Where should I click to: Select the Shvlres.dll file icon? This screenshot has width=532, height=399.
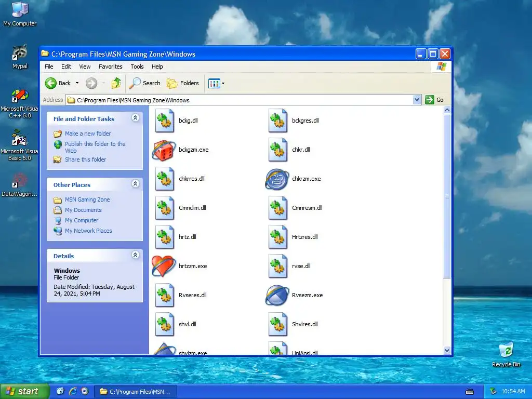coord(278,324)
